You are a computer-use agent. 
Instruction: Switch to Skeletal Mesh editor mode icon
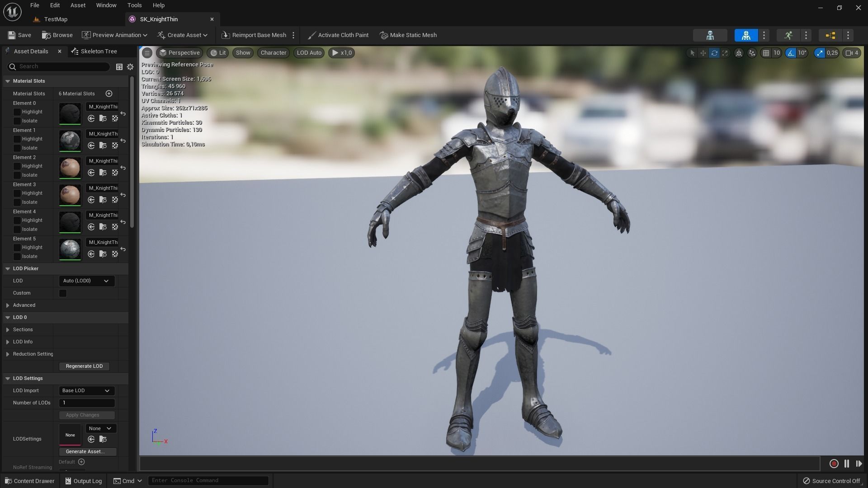(746, 35)
